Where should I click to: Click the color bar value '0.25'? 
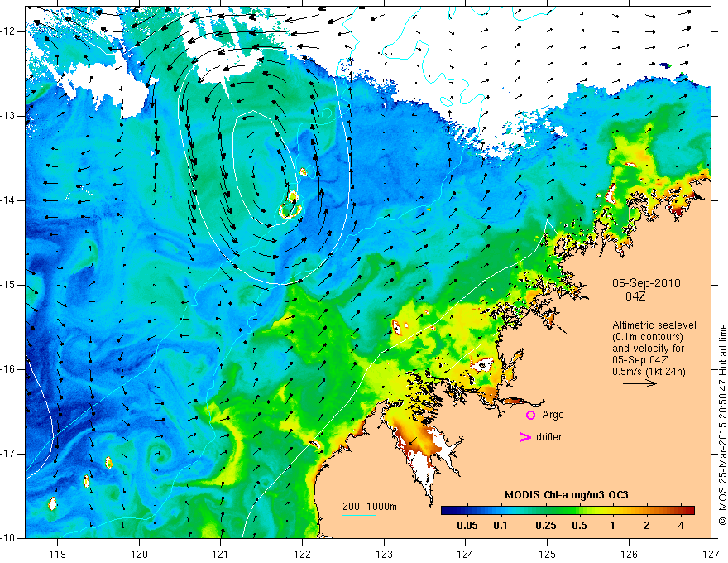pos(545,526)
